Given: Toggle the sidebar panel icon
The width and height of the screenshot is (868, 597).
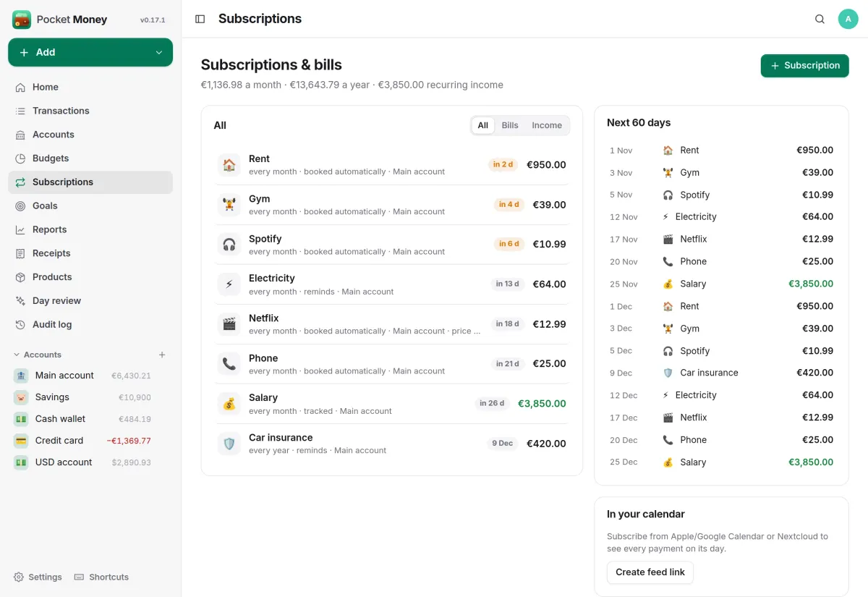Looking at the screenshot, I should (x=200, y=19).
